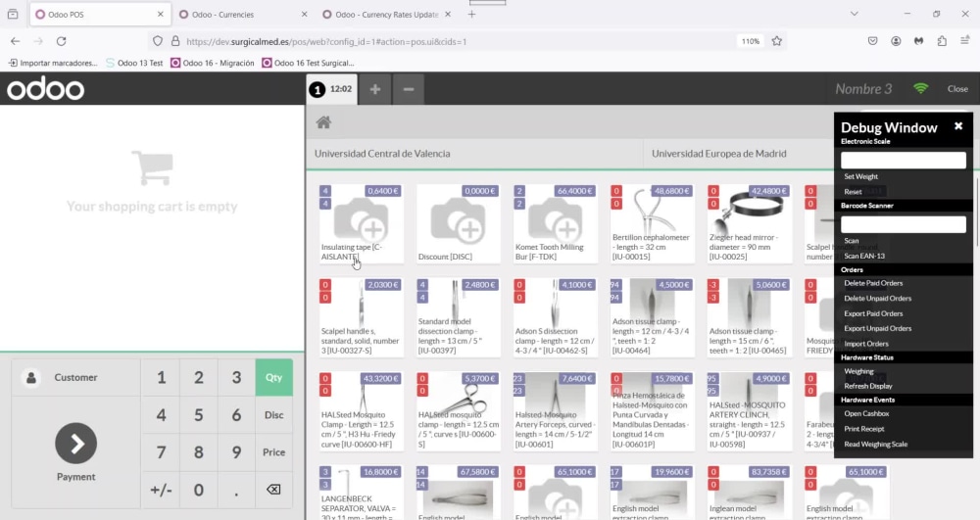Toggle sign with +/- numpad key

(x=162, y=490)
